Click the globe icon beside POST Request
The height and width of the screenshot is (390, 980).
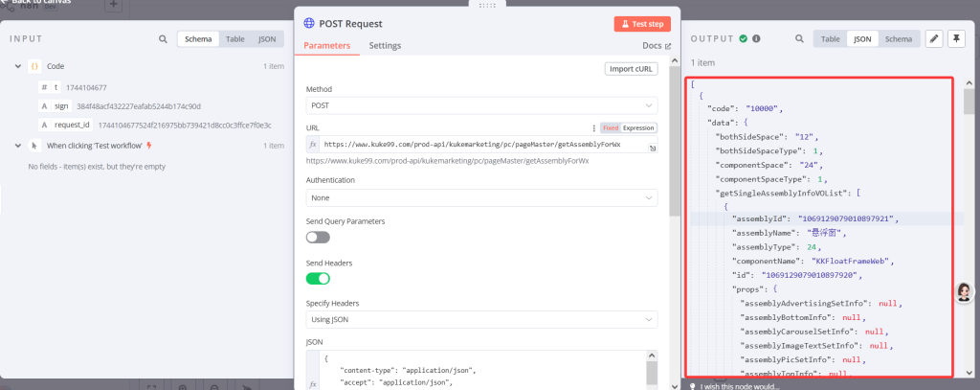pyautogui.click(x=308, y=24)
